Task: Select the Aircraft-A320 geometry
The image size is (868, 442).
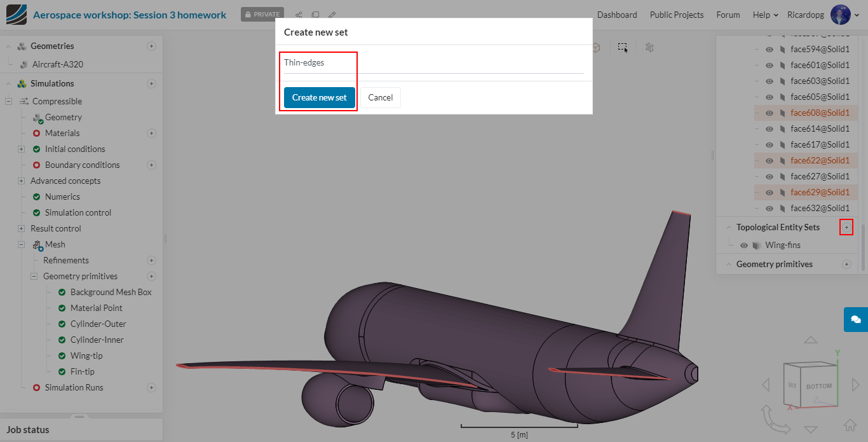Action: pos(58,64)
